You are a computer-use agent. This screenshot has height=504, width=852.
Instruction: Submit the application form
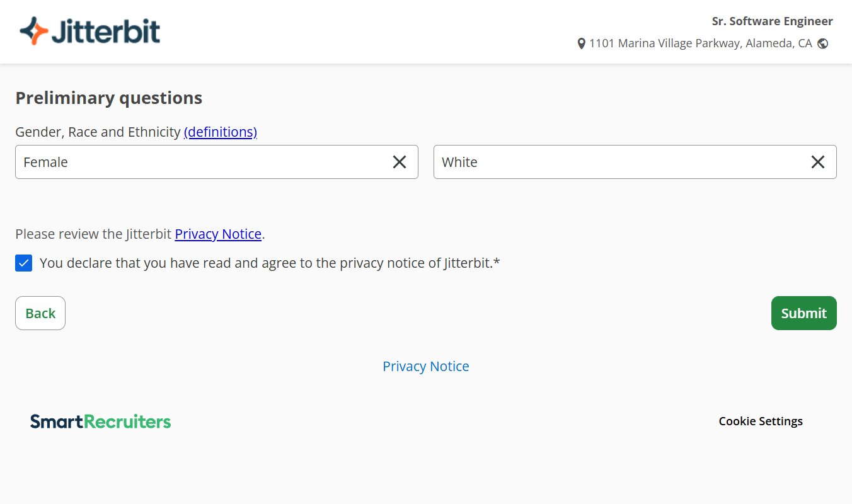point(803,313)
